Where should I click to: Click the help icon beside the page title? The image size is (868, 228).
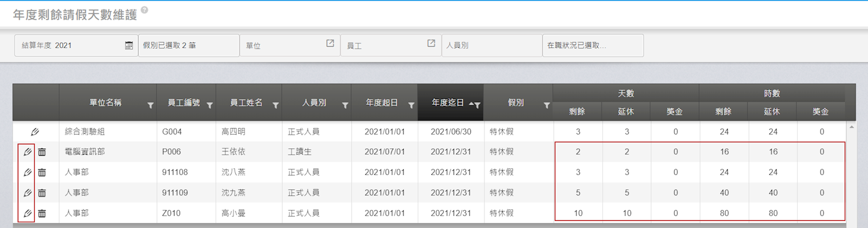pyautogui.click(x=144, y=10)
